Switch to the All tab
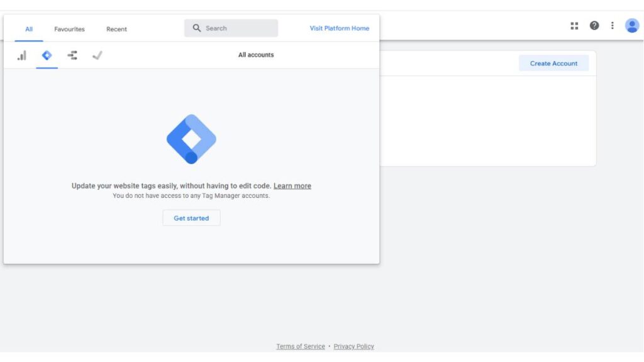The width and height of the screenshot is (644, 362). (x=29, y=29)
